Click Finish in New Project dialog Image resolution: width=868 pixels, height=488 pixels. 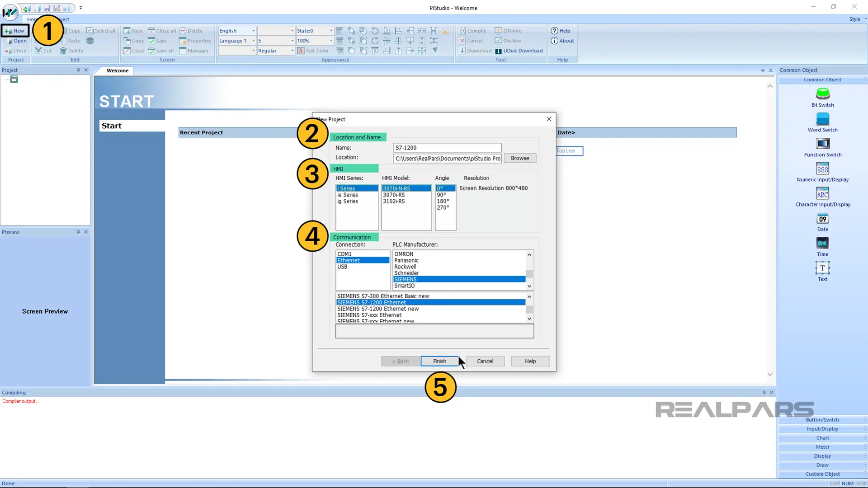[439, 361]
